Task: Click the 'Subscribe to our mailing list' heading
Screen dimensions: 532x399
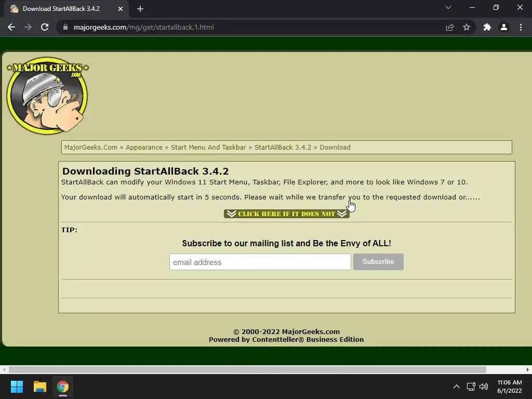Action: pos(287,243)
